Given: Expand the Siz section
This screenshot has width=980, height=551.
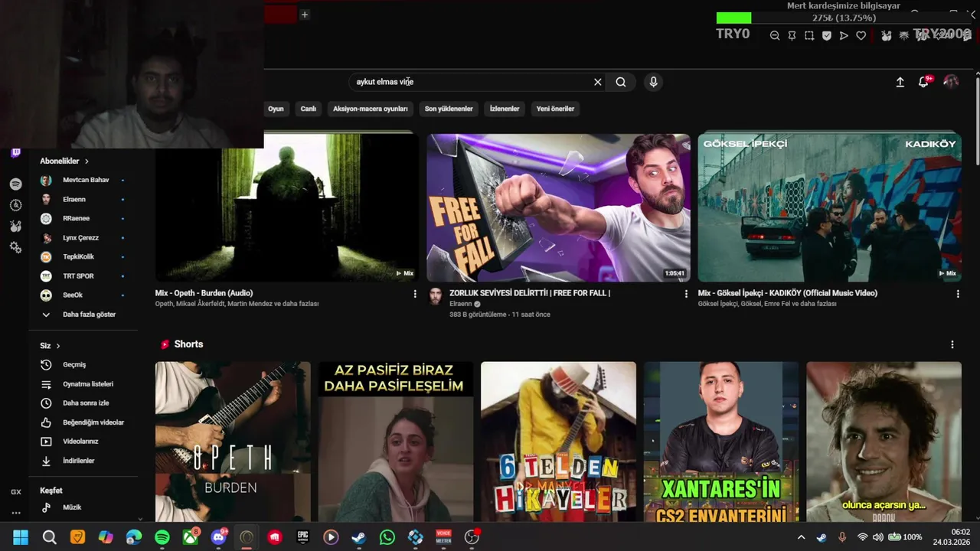Looking at the screenshot, I should (x=50, y=346).
